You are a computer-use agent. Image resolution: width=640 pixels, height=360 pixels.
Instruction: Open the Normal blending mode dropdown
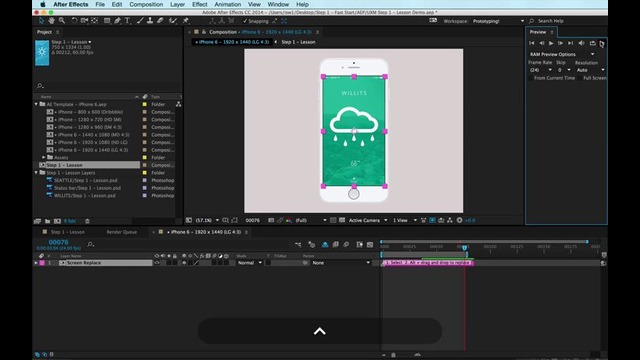[249, 263]
